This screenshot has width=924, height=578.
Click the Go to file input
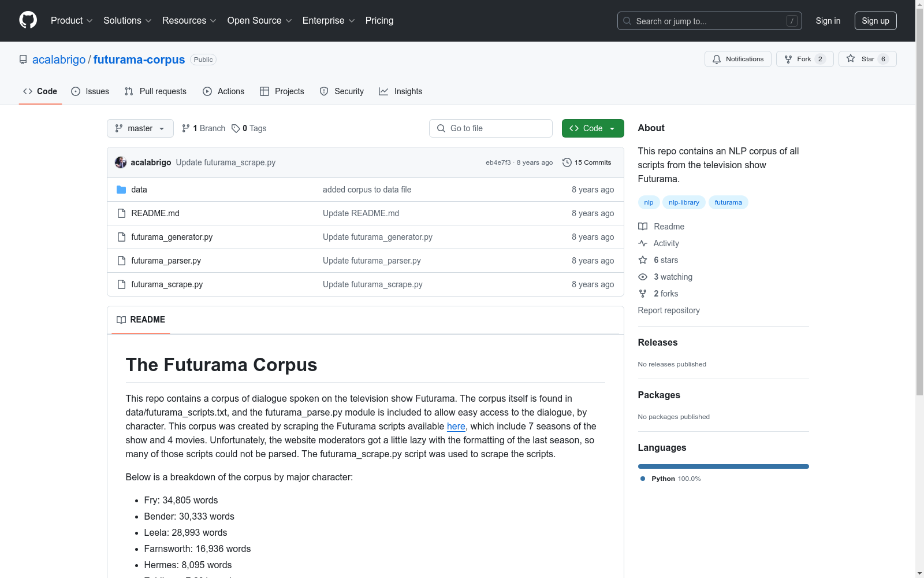click(x=491, y=128)
